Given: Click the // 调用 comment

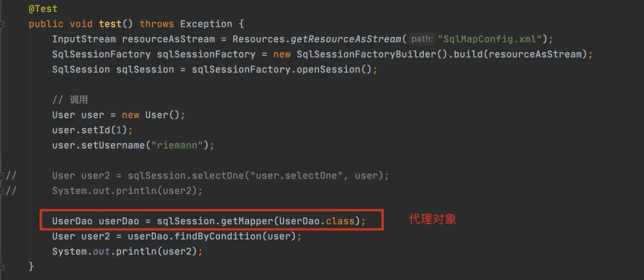Looking at the screenshot, I should point(70,100).
